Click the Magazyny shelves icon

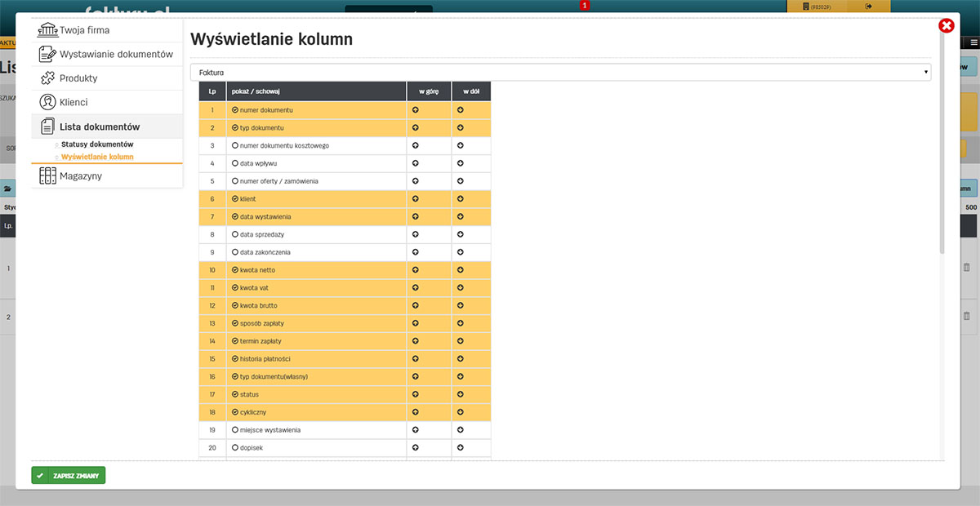coord(47,175)
